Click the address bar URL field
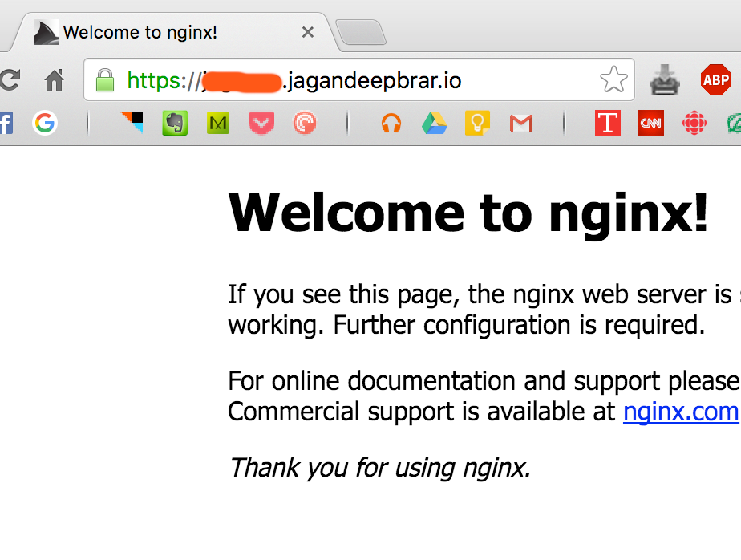This screenshot has height=560, width=741. 359,80
